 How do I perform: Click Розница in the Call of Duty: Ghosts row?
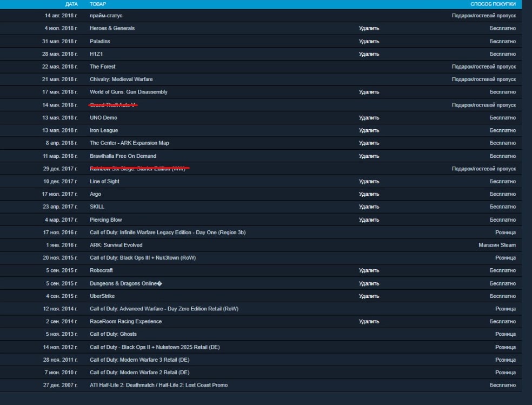506,334
